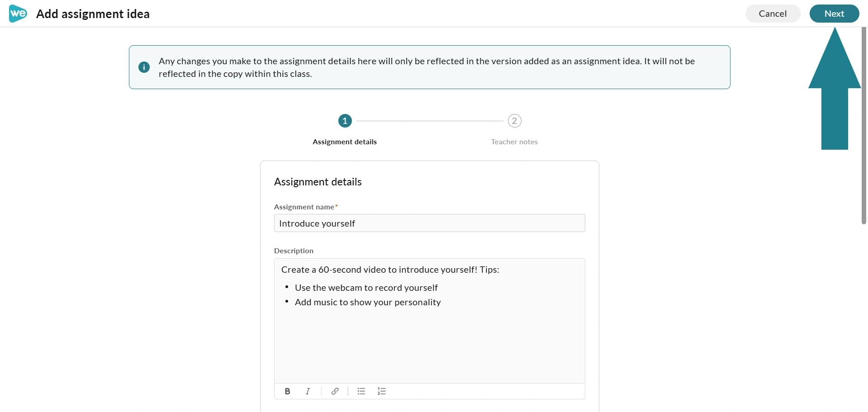The image size is (868, 412).
Task: Click the "Add music to show your personality" bullet
Action: pyautogui.click(x=368, y=302)
